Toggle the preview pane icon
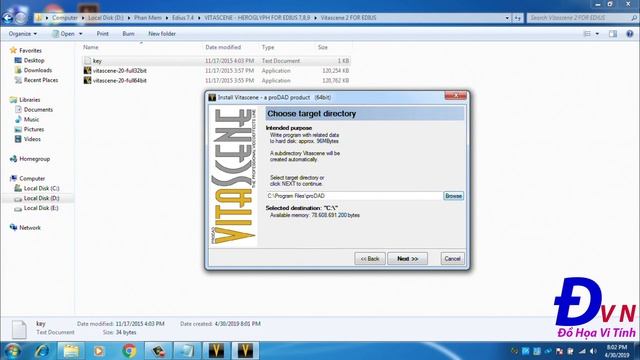 click(613, 34)
